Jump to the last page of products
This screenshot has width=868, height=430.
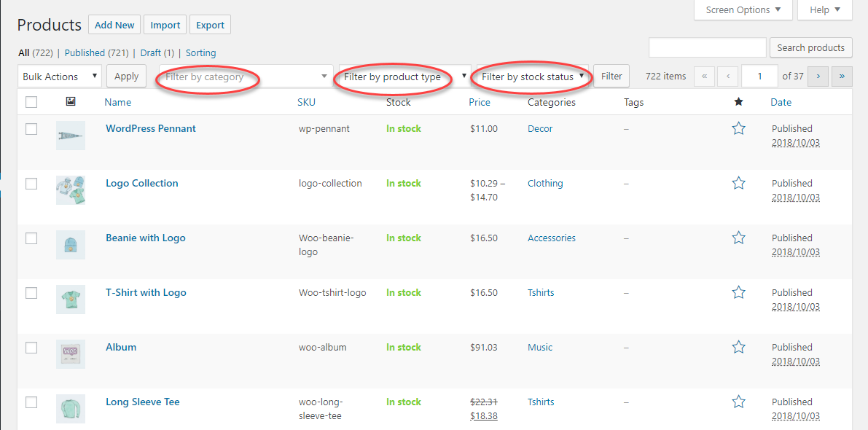tap(842, 77)
